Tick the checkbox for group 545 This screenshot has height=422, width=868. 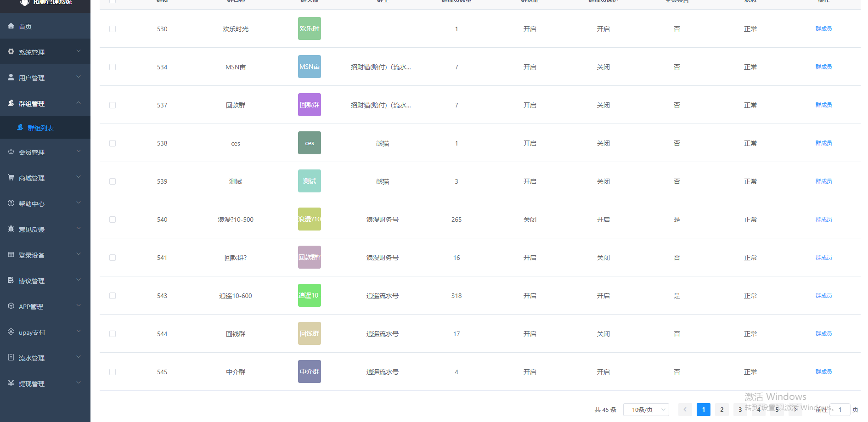pos(113,372)
